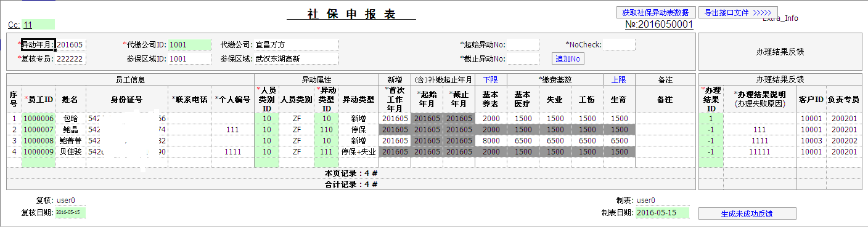The image size is (868, 227).
Task: Click the empty 起始异动No field
Action: (x=523, y=45)
